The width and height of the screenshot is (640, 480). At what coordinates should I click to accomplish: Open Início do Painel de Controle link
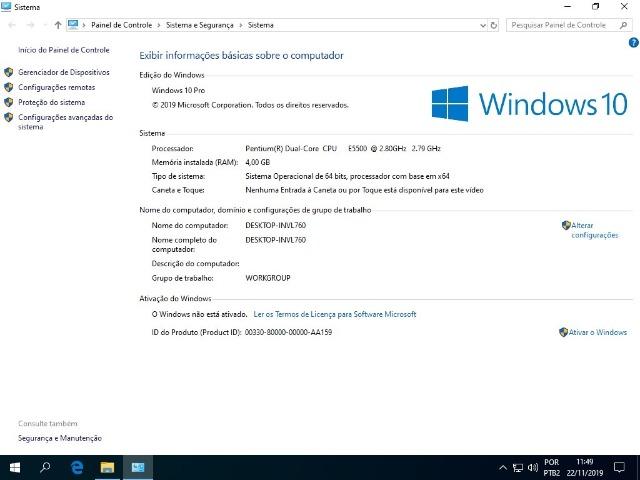point(64,50)
